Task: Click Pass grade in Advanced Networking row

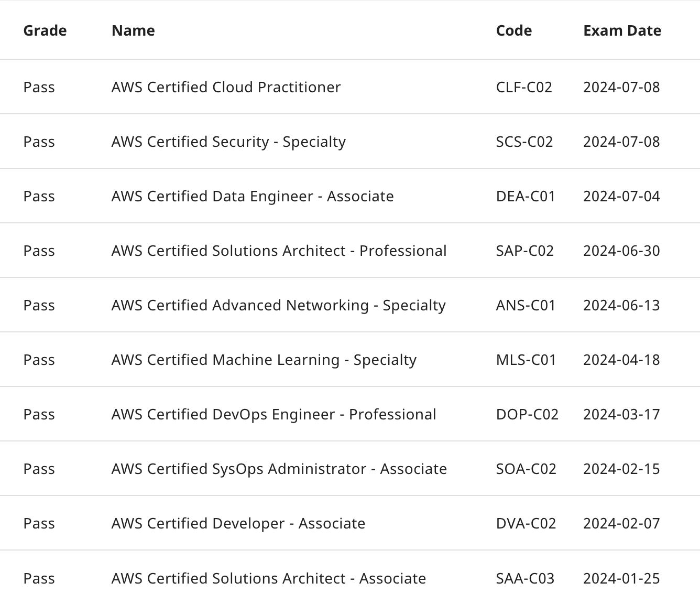Action: (39, 305)
